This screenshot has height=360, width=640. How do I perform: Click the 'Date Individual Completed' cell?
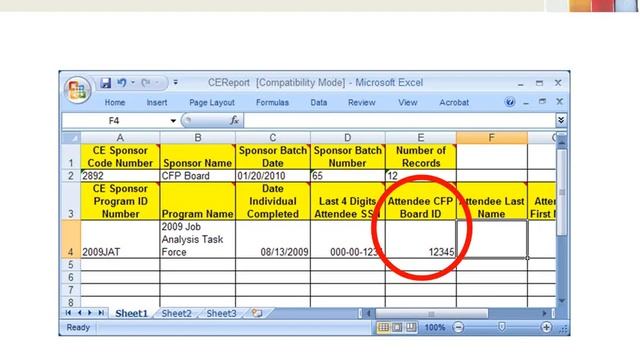pyautogui.click(x=273, y=201)
